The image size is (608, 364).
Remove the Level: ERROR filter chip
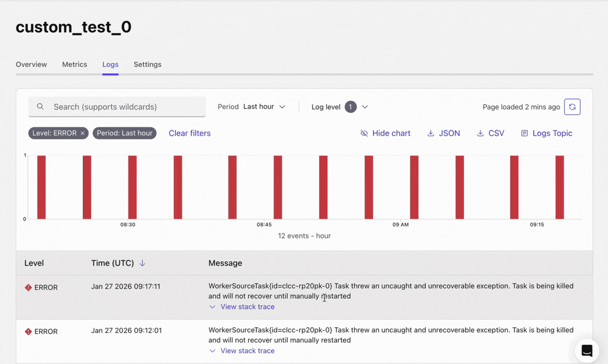click(x=83, y=133)
